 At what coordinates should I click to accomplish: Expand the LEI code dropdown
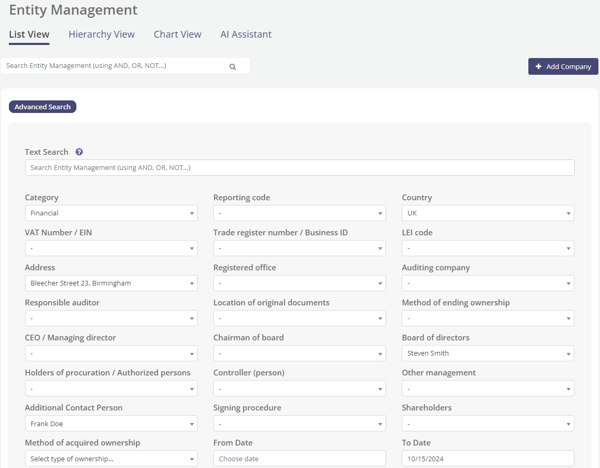[x=488, y=248]
